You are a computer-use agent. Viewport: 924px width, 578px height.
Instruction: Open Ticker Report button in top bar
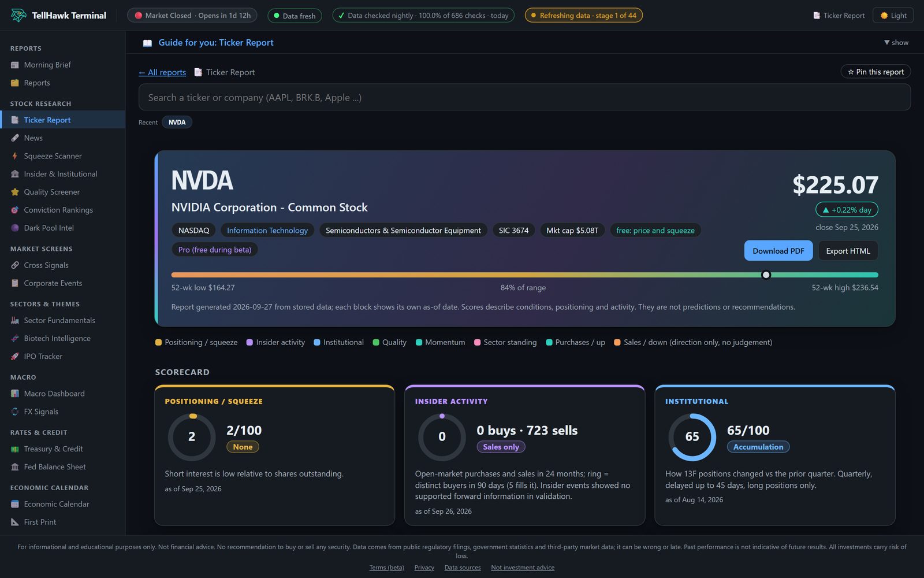tap(839, 16)
